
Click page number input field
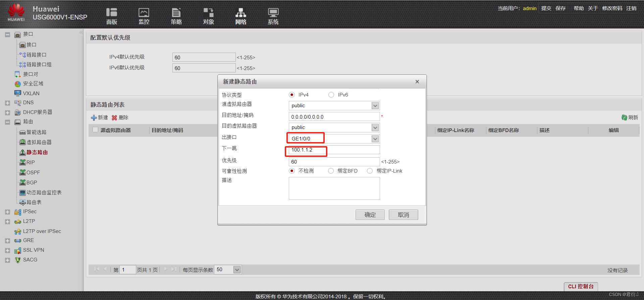click(x=128, y=270)
